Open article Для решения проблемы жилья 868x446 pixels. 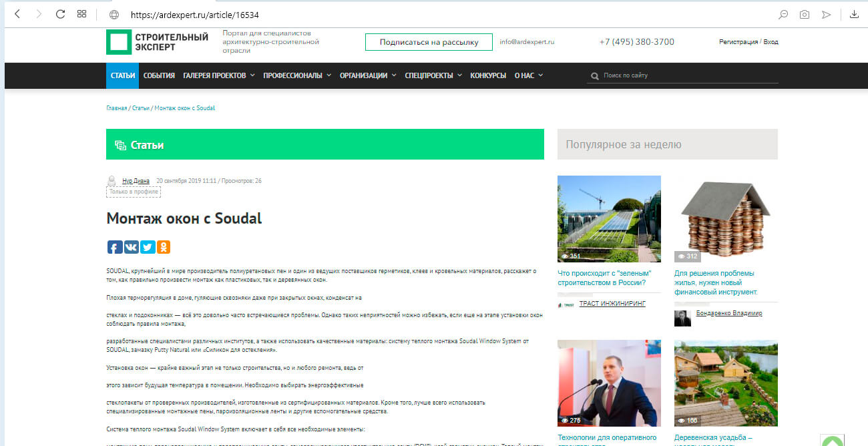click(x=716, y=282)
